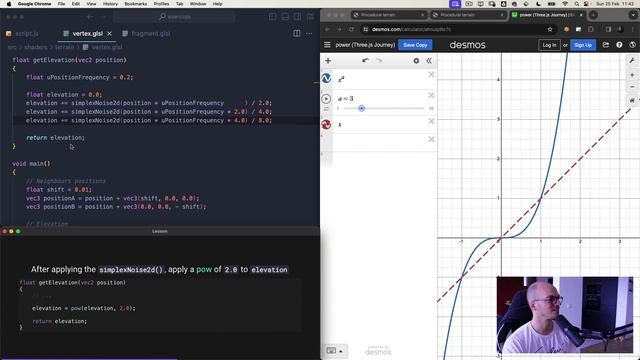Delete the empty fourth expression

click(431, 139)
